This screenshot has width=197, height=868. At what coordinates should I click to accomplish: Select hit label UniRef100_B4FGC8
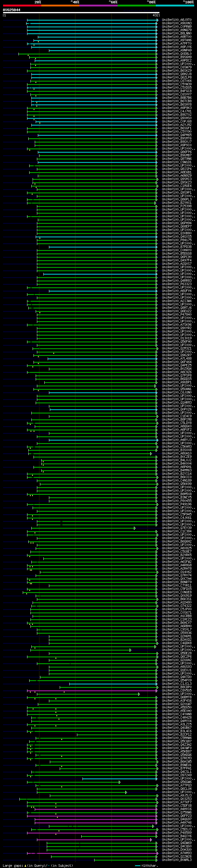[x=177, y=91]
